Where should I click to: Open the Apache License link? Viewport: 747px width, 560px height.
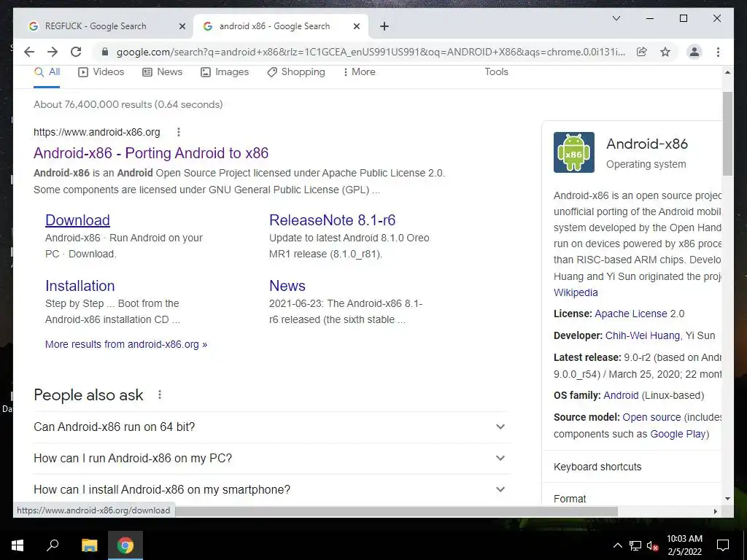pyautogui.click(x=631, y=314)
